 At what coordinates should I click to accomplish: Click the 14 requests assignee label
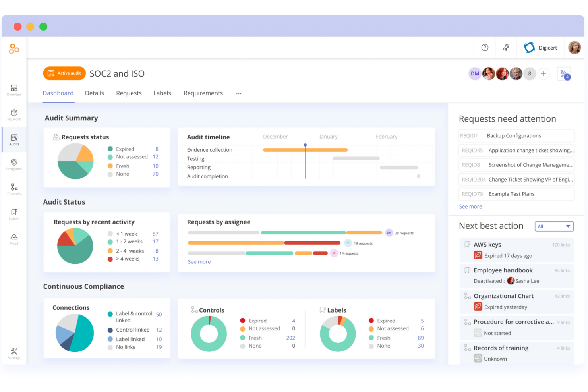click(349, 253)
